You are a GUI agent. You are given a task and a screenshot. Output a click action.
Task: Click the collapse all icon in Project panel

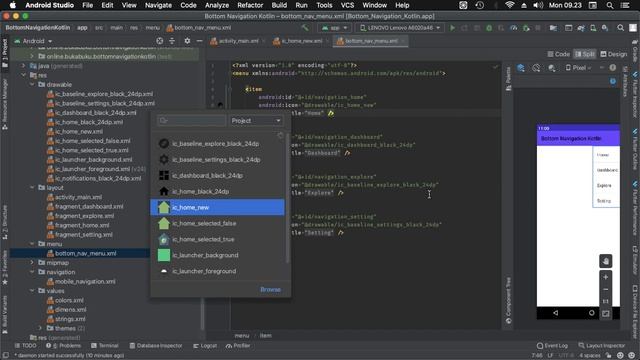172,41
